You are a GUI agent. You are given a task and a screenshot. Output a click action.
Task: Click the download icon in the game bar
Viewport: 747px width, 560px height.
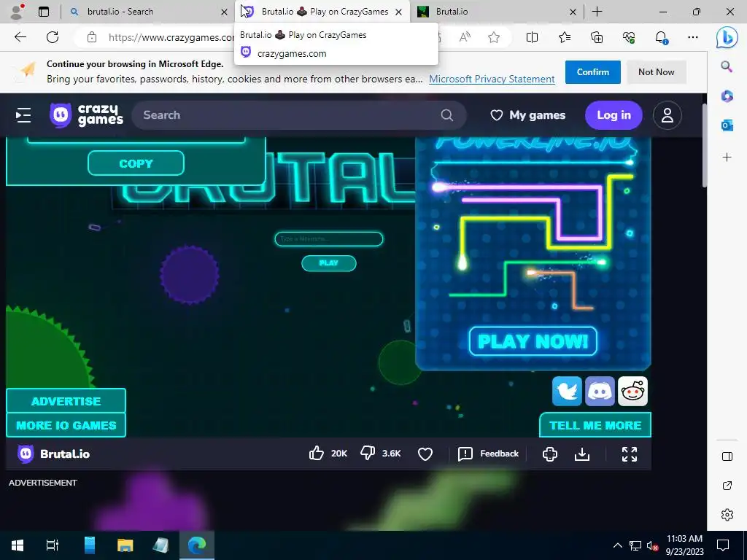tap(582, 454)
